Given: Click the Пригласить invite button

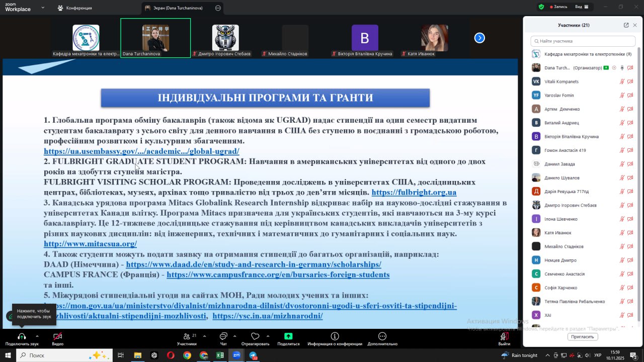Looking at the screenshot, I should click(582, 337).
